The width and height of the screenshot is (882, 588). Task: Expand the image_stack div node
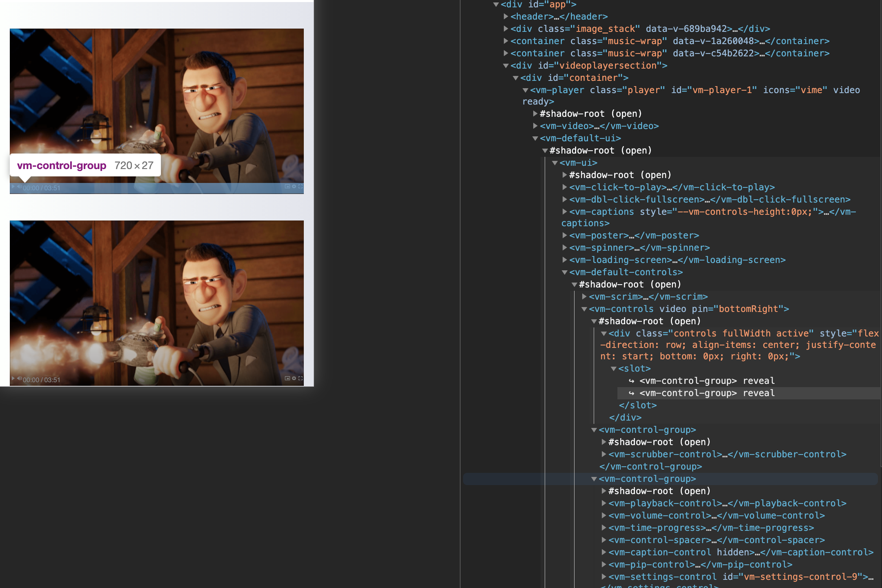pyautogui.click(x=506, y=29)
